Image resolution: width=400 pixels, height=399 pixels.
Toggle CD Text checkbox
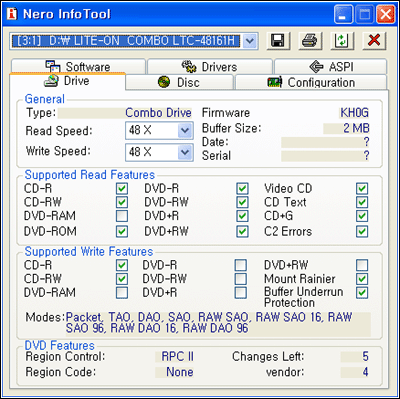click(362, 202)
